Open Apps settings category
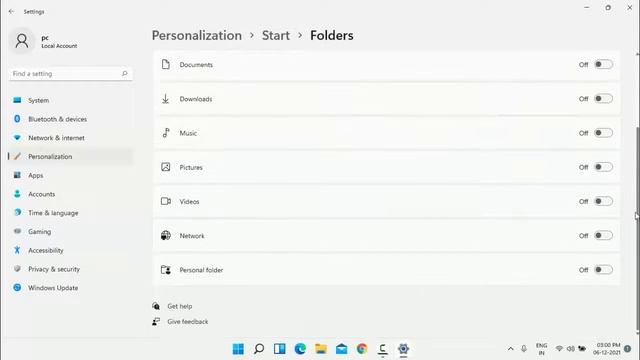This screenshot has height=360, width=640. 70,175
